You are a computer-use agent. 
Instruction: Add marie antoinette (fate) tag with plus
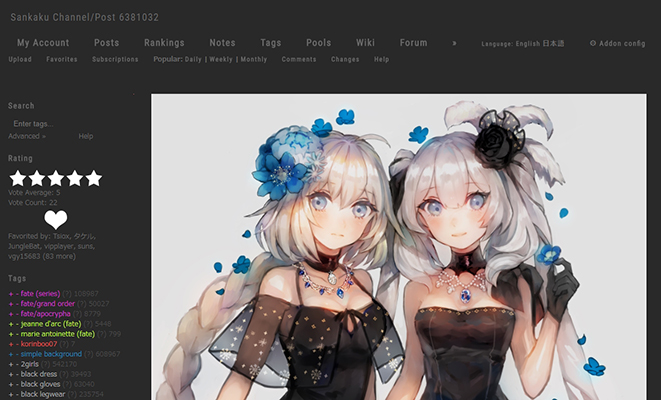point(11,334)
